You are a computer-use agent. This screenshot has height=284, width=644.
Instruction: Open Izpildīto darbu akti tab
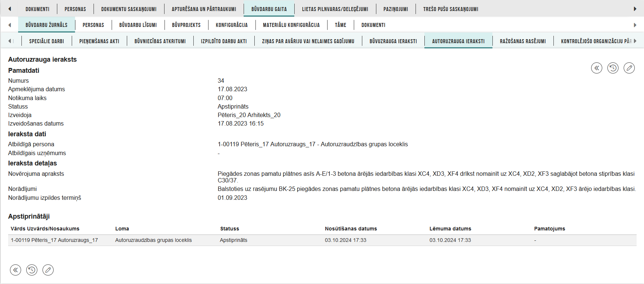(x=224, y=41)
